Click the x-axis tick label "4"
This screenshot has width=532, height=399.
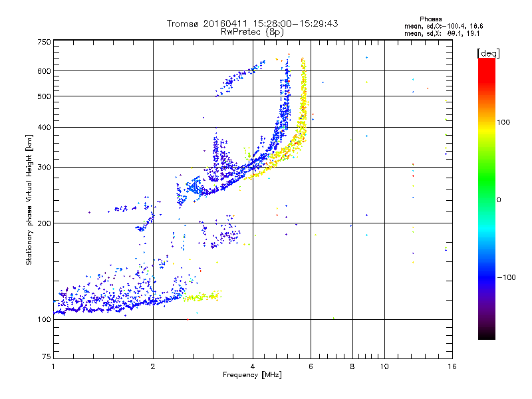[253, 366]
